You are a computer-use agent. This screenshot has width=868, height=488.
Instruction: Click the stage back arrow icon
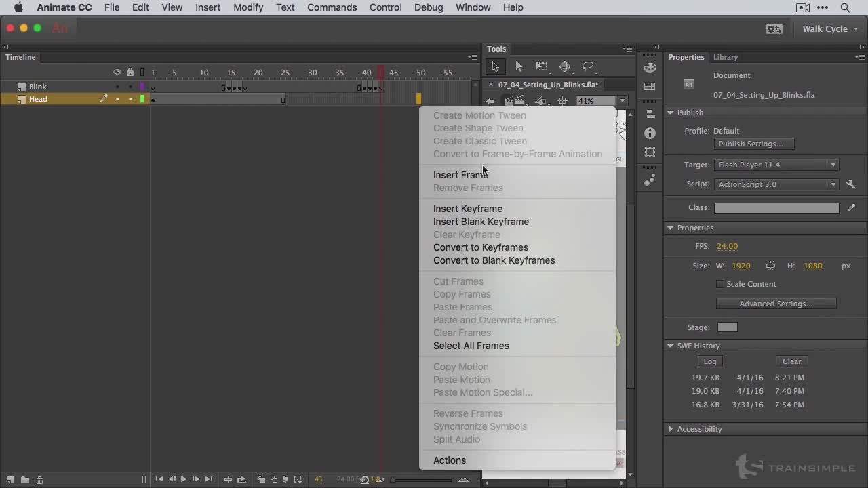[x=490, y=101]
